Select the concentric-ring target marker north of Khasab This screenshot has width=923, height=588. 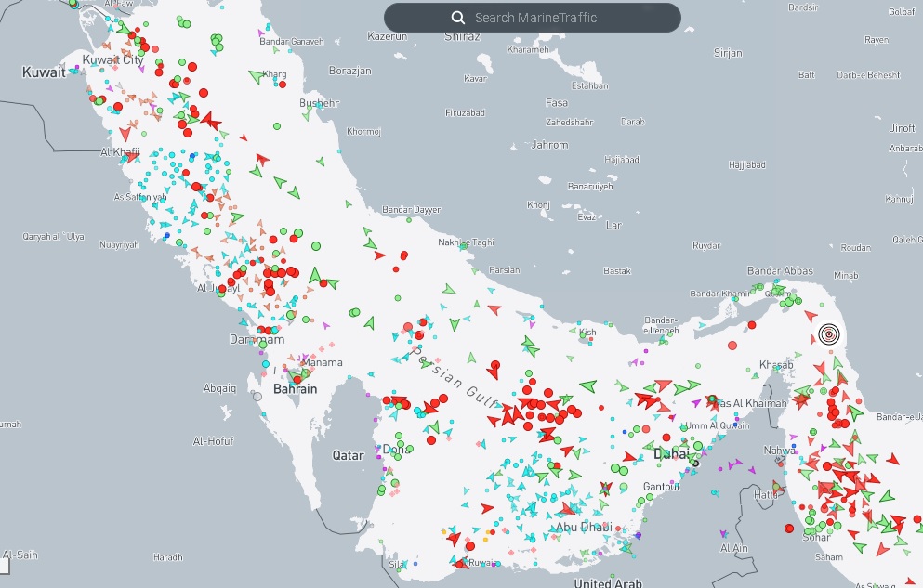(829, 334)
